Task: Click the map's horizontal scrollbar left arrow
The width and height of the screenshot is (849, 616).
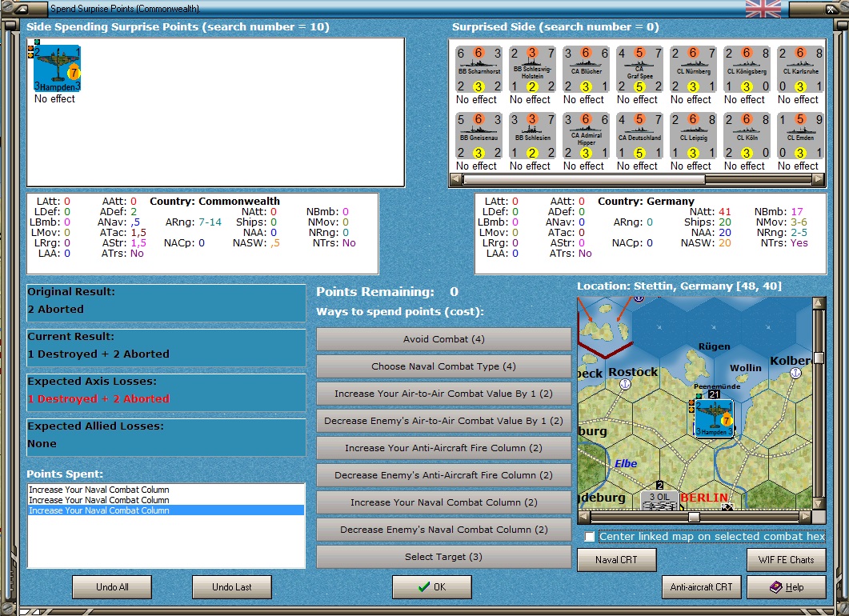Action: [584, 517]
